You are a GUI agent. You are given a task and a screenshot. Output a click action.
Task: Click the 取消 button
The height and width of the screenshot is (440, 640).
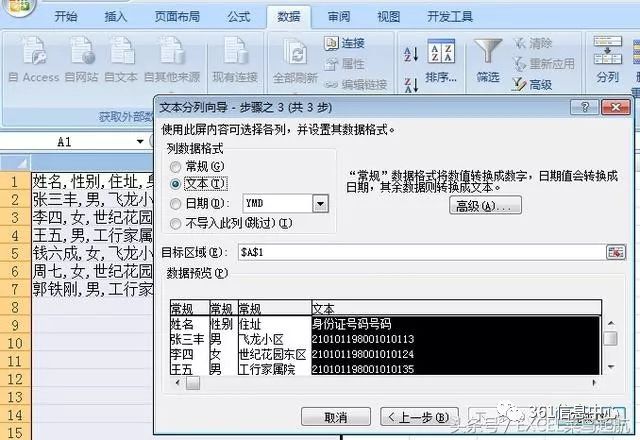336,417
